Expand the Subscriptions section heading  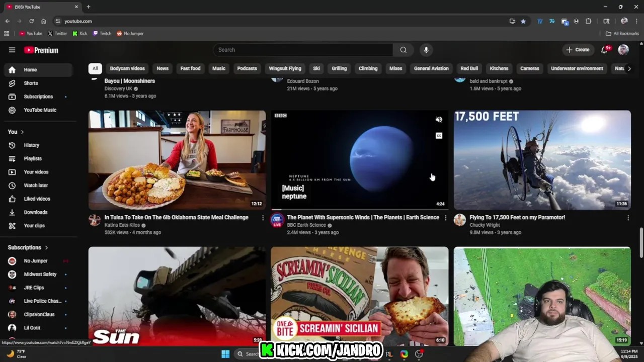click(x=28, y=247)
